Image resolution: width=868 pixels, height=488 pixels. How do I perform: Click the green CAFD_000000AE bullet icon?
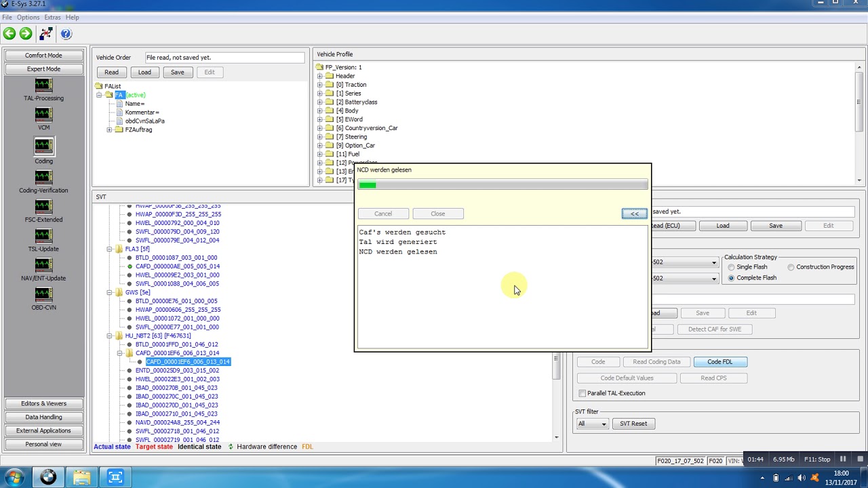130,266
